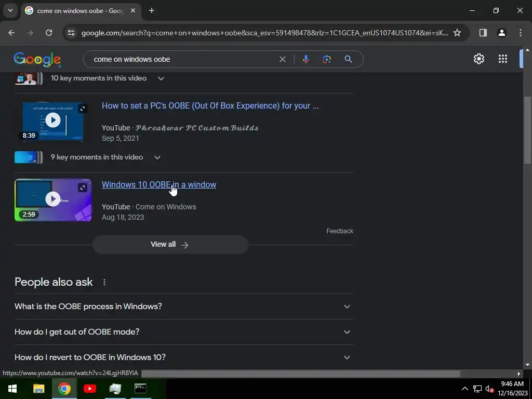Screen dimensions: 532x399
Task: Open 'Windows 10 OOBE in a window' link
Action: [x=159, y=184]
